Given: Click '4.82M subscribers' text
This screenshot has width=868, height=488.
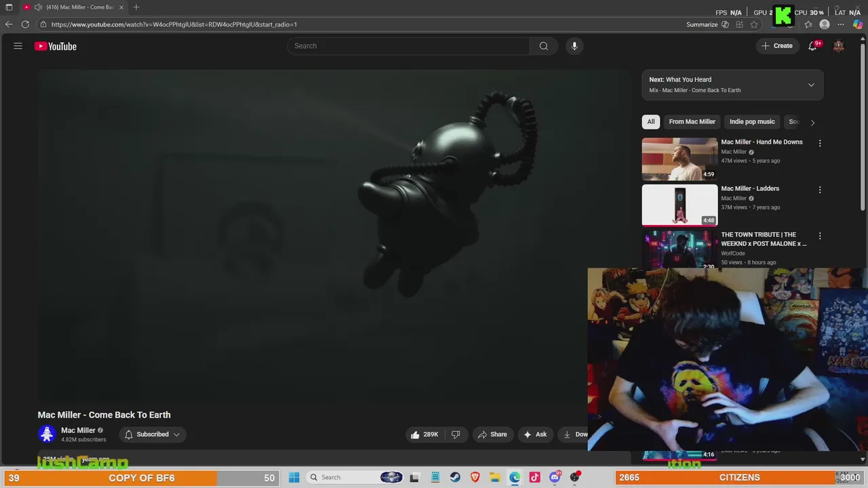Looking at the screenshot, I should [83, 440].
